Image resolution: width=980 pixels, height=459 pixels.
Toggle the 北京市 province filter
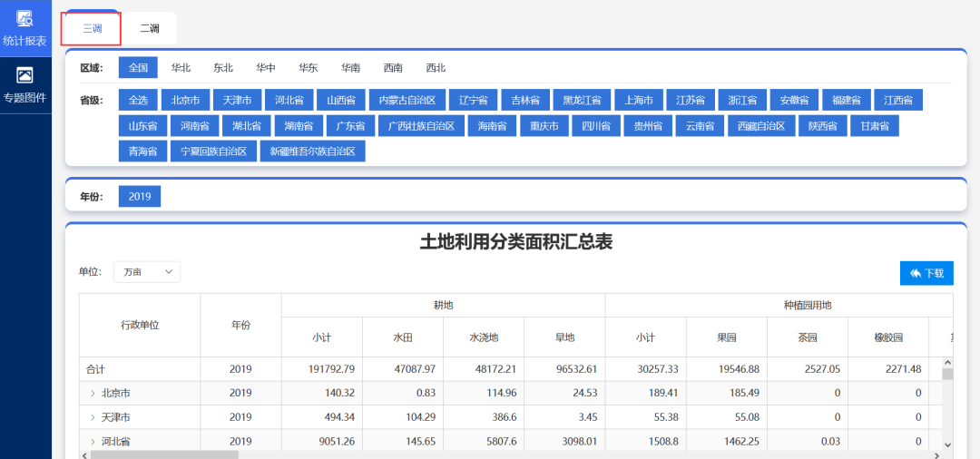pos(185,100)
